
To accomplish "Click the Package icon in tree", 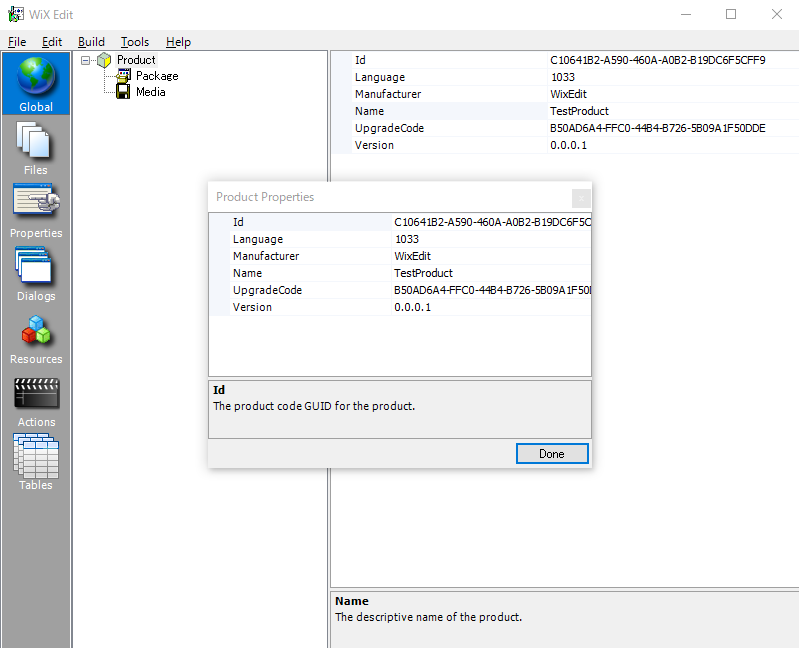I will tap(123, 76).
